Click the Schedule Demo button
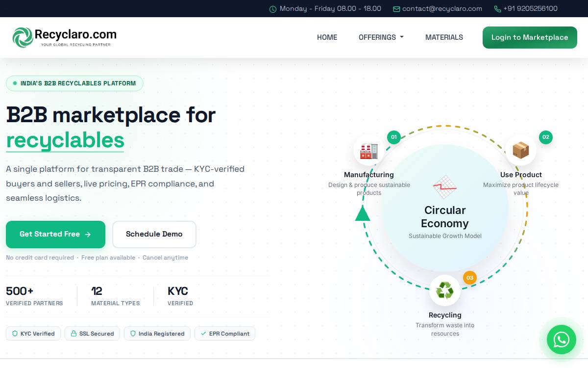 [154, 235]
